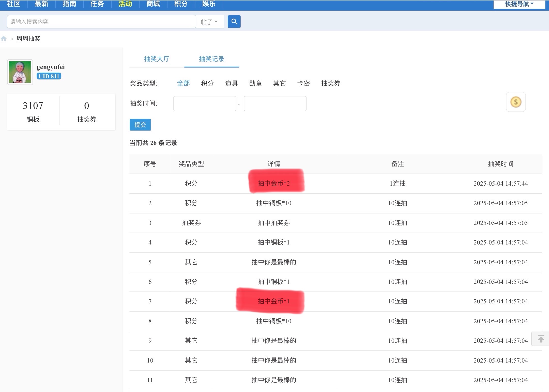Filter prize type by 道具
This screenshot has width=549, height=392.
click(231, 83)
